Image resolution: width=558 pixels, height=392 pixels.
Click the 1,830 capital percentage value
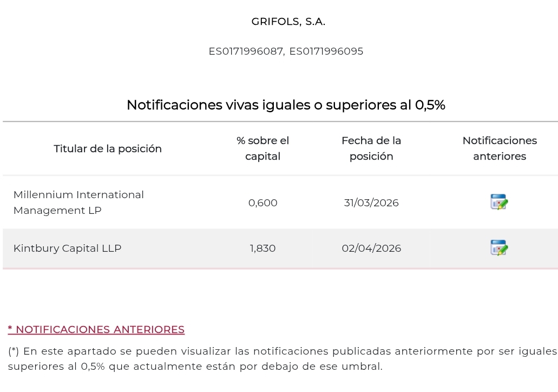coord(262,248)
